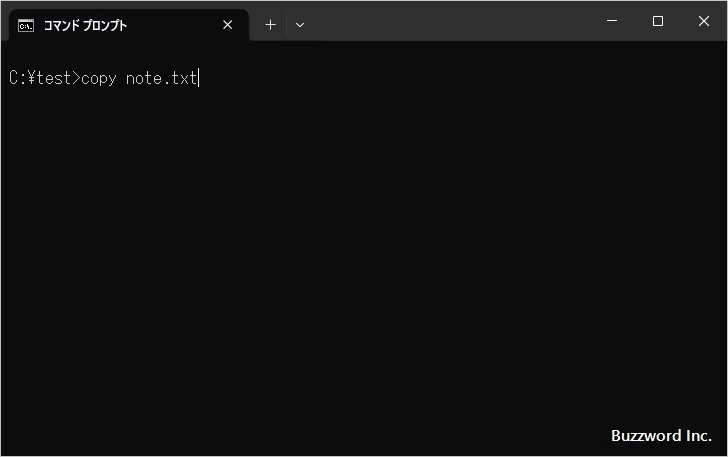Select the コマンド プロンプト tab
Viewport: 728px width, 457px height.
point(110,25)
